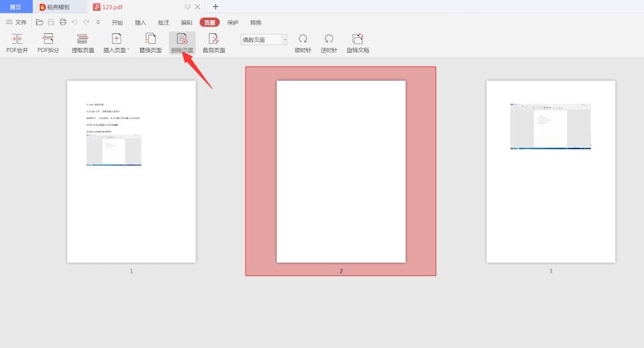This screenshot has height=348, width=644.
Task: Click the 插入页面 insert page icon
Action: tap(116, 39)
